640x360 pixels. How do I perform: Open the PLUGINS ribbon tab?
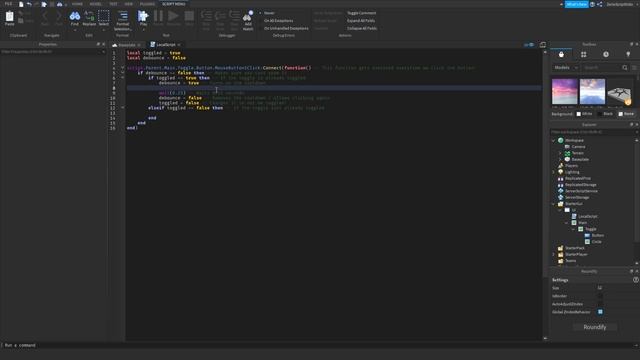(x=147, y=4)
